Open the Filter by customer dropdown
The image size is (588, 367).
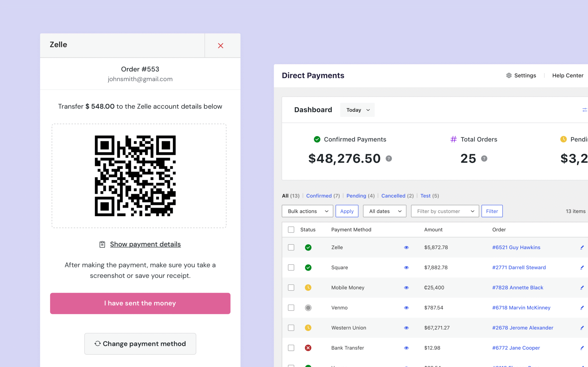click(445, 211)
